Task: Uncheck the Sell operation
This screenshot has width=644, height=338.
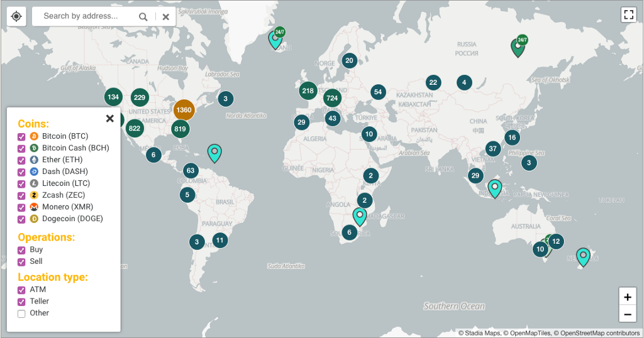Action: coord(21,262)
